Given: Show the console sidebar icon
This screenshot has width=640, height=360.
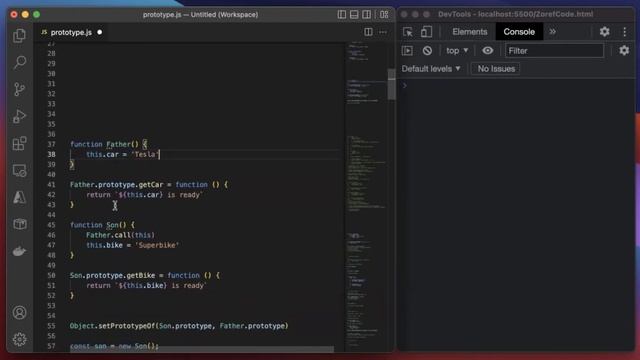Looking at the screenshot, I should click(x=407, y=51).
